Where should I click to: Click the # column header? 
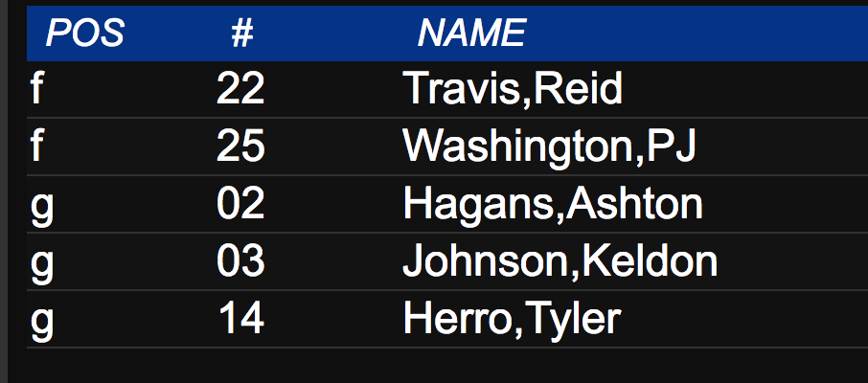tap(242, 33)
